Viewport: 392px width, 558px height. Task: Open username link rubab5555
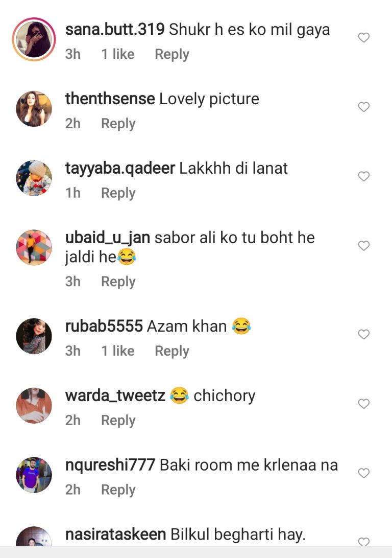coord(104,327)
